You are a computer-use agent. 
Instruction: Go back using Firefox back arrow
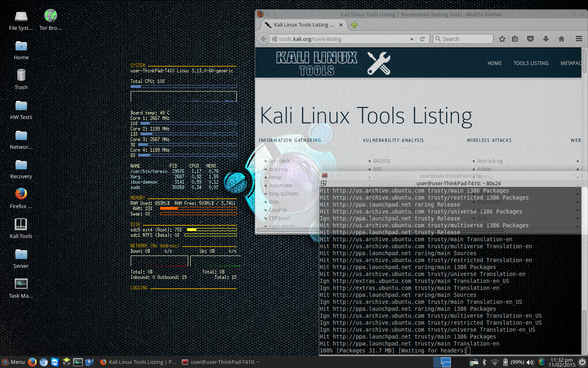[x=264, y=39]
